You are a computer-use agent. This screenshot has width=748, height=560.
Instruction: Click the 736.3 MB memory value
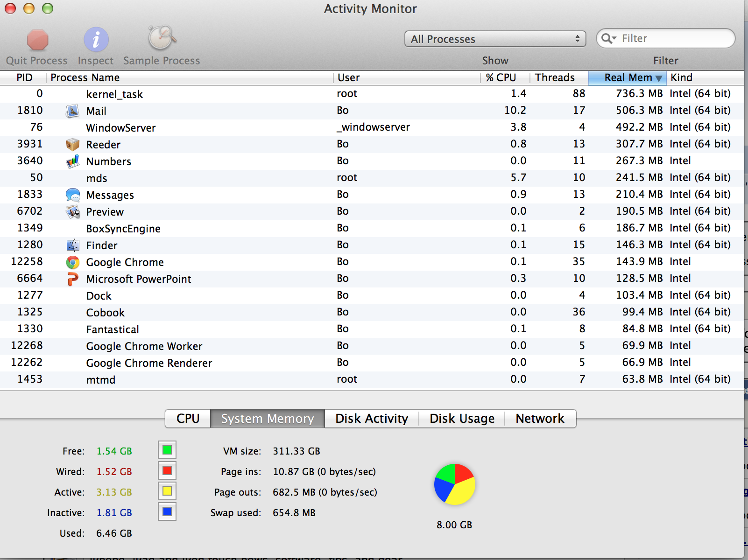point(639,93)
